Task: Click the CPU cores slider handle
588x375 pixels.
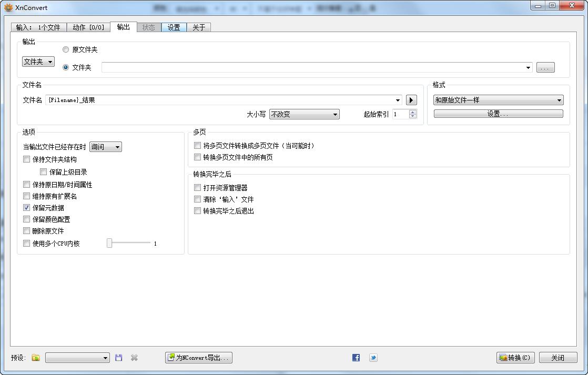Action: coord(109,243)
